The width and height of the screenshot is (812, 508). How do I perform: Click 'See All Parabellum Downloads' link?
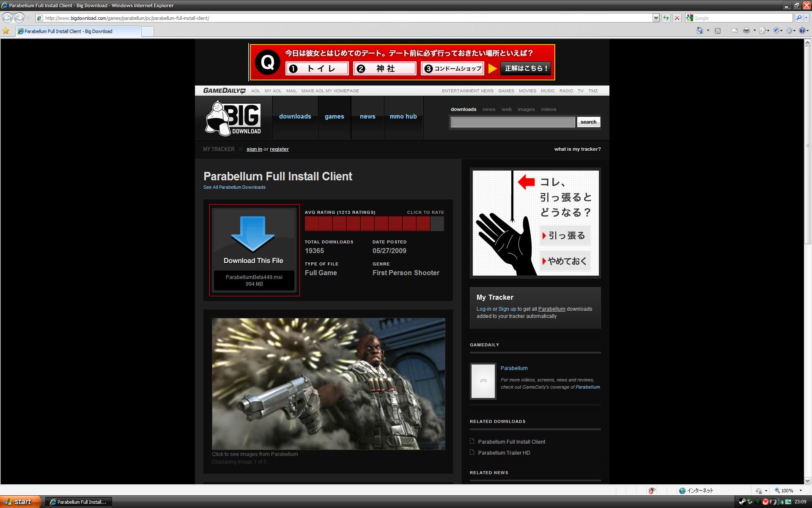click(234, 187)
